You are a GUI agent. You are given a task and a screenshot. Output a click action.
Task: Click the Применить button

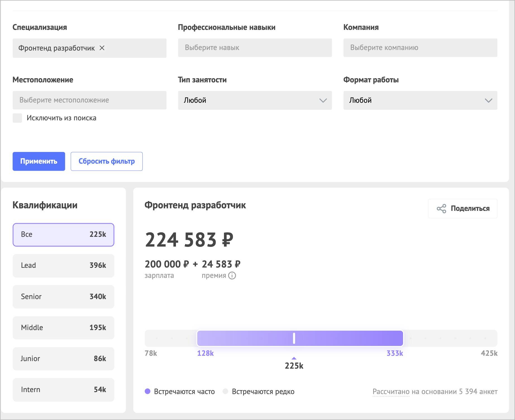39,161
